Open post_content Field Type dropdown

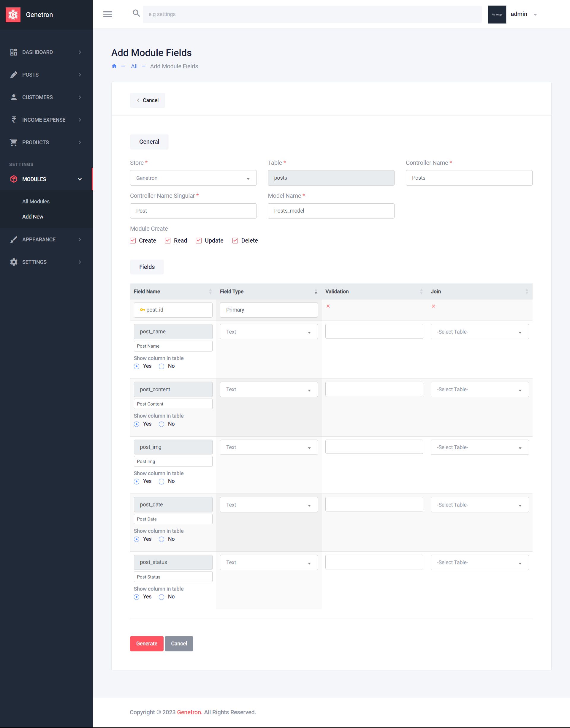[268, 390]
